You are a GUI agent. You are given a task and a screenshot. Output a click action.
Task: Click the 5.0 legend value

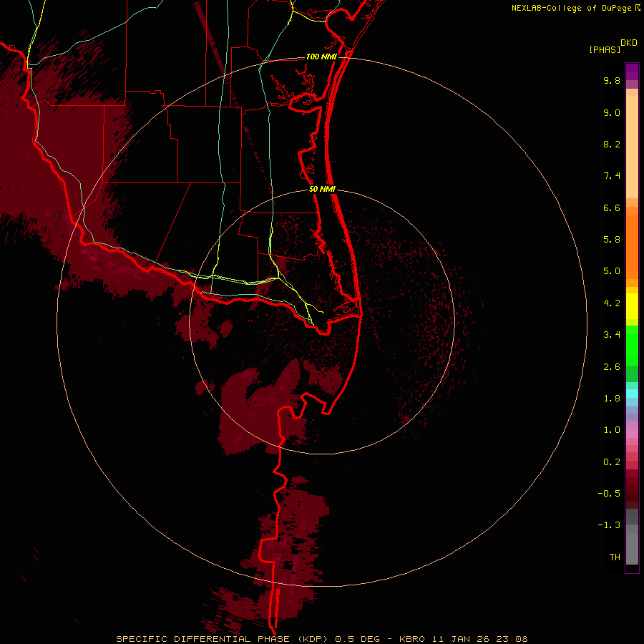pos(612,271)
